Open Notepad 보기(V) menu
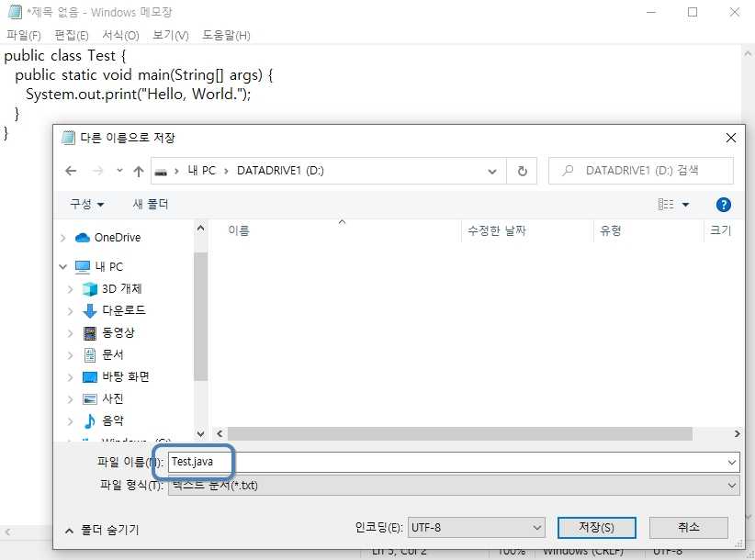This screenshot has width=755, height=560. pyautogui.click(x=171, y=35)
